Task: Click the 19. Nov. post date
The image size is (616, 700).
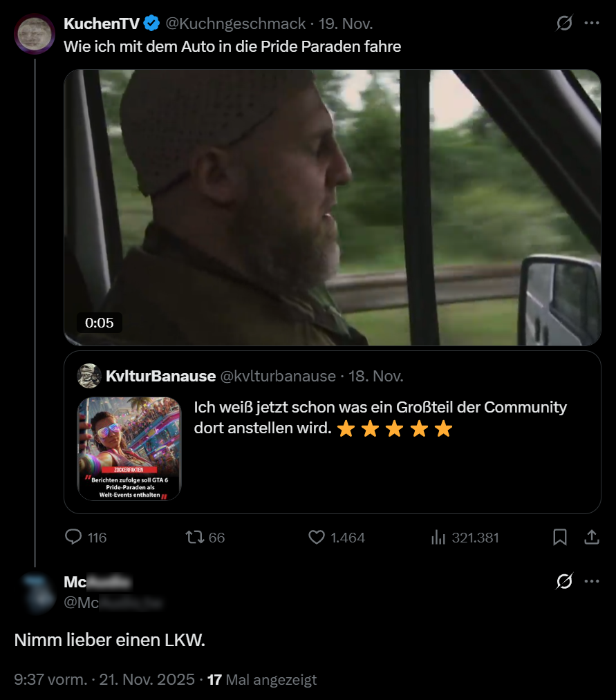Action: coord(346,23)
